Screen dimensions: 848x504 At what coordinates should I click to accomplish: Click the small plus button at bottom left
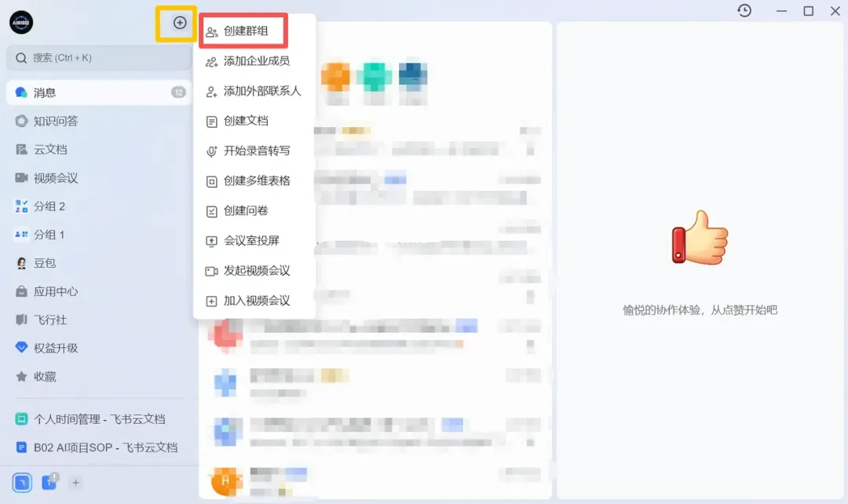75,483
